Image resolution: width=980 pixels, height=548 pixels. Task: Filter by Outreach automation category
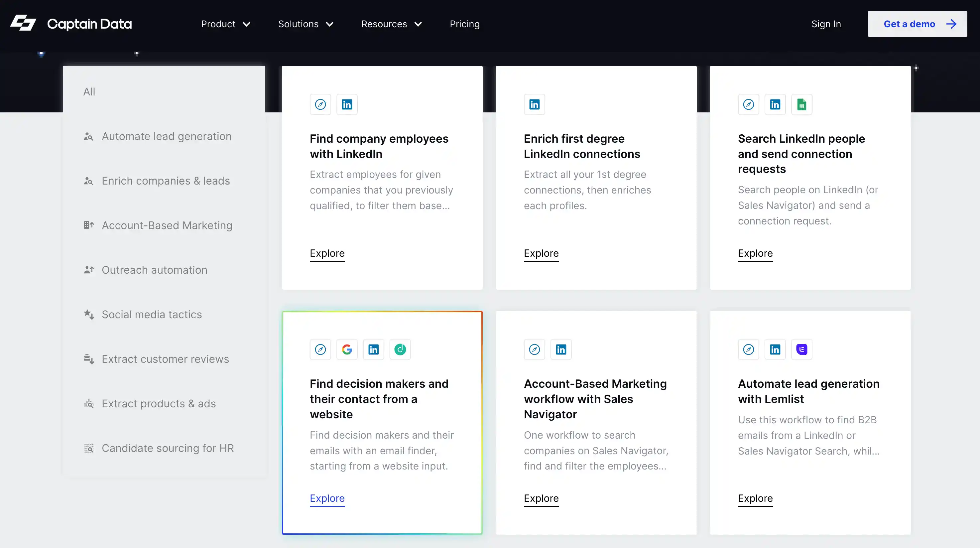(x=154, y=270)
